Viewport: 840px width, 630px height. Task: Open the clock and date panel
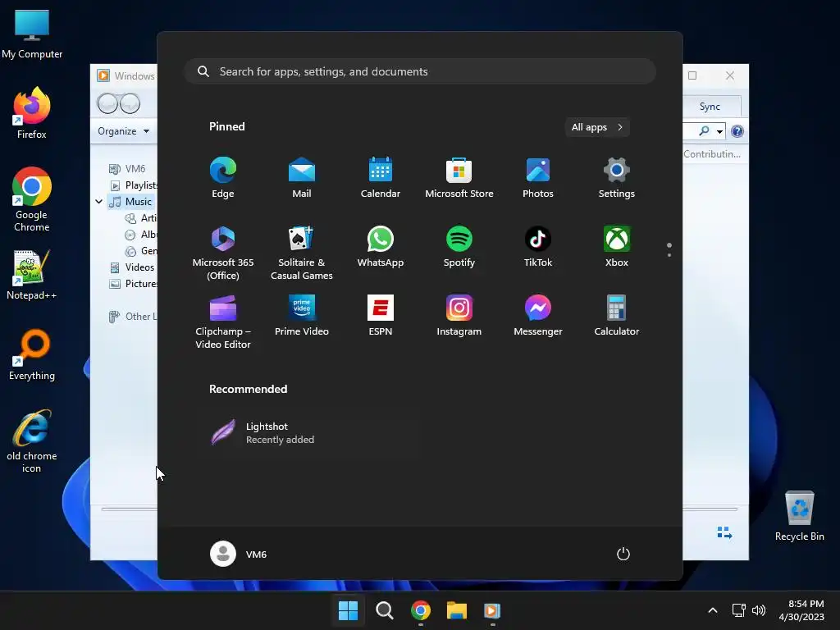(x=801, y=610)
